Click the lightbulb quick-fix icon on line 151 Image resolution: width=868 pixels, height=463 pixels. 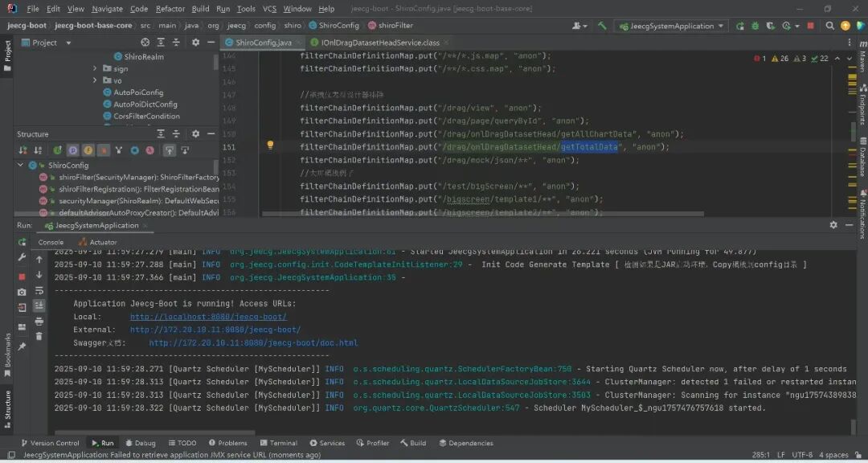coord(270,145)
